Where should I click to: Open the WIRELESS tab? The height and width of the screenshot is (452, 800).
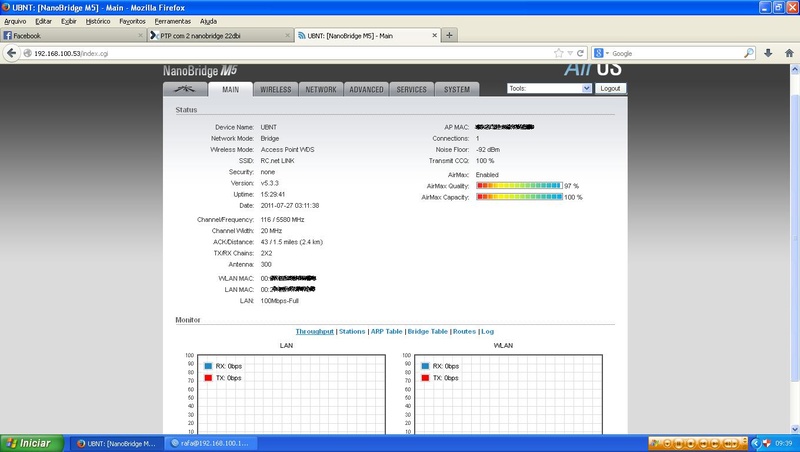point(276,89)
